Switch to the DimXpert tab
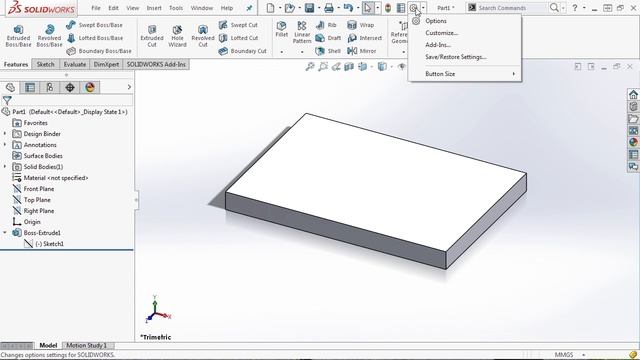Screen dimensions: 640x360 [x=106, y=64]
